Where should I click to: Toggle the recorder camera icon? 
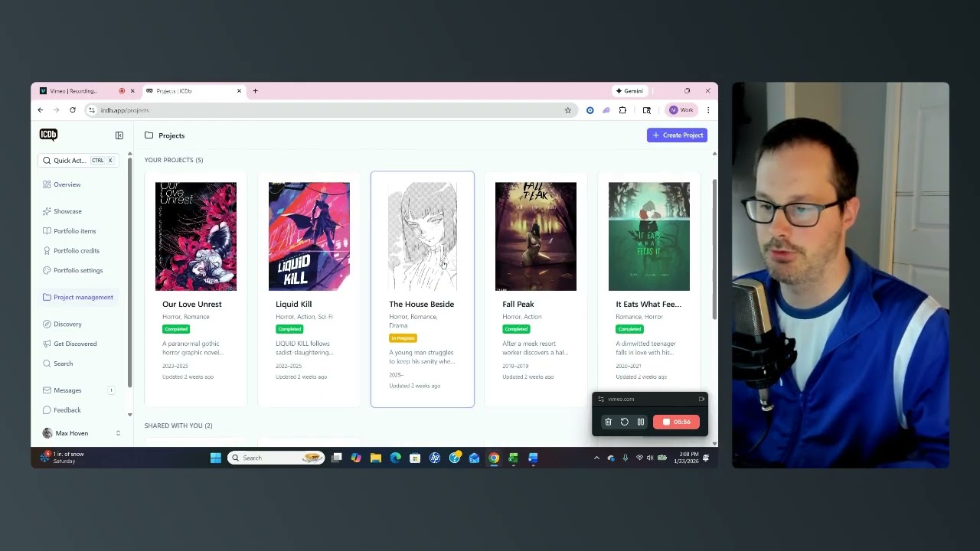tap(701, 399)
